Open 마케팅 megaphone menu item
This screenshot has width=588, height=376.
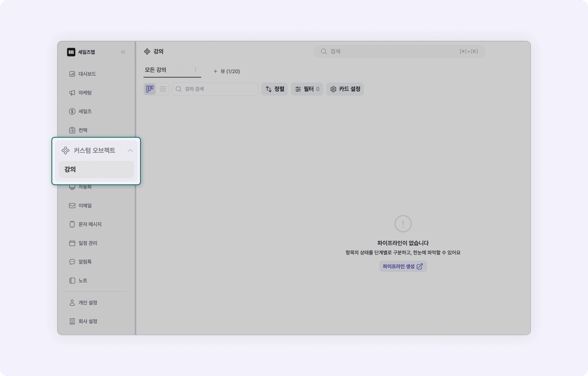tap(85, 93)
